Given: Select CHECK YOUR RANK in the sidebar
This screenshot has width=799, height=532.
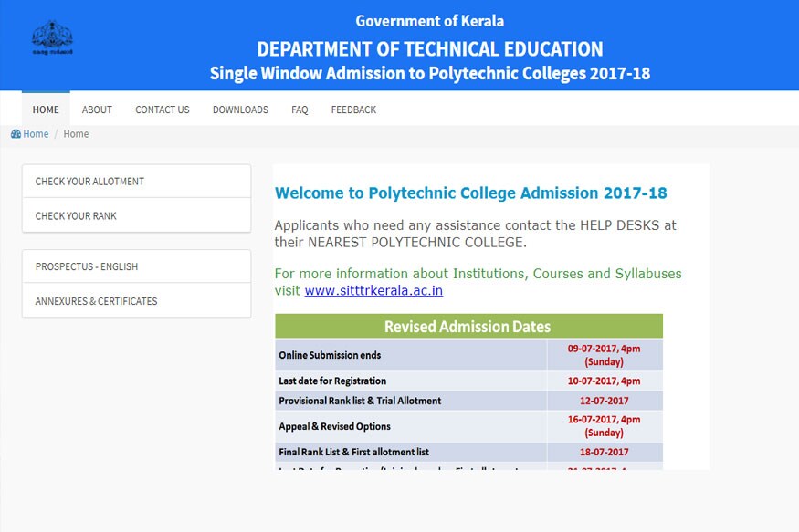Looking at the screenshot, I should 136,216.
